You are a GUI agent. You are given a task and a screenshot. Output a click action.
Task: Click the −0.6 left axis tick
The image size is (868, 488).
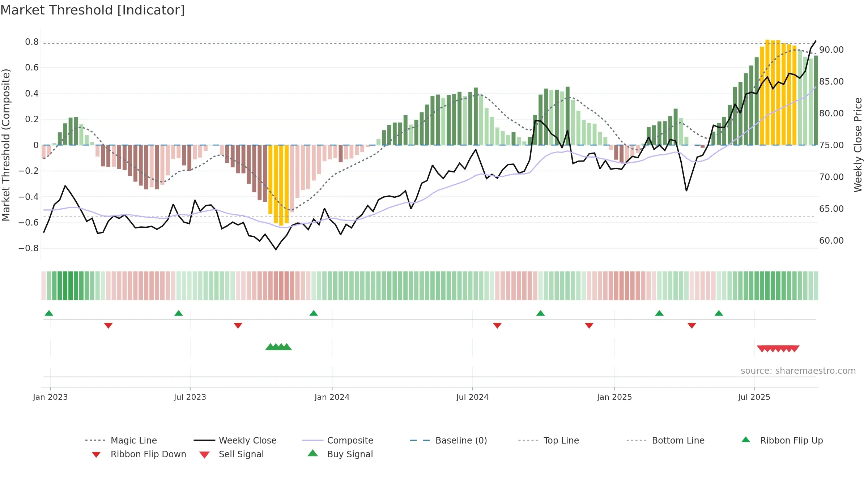(x=29, y=223)
